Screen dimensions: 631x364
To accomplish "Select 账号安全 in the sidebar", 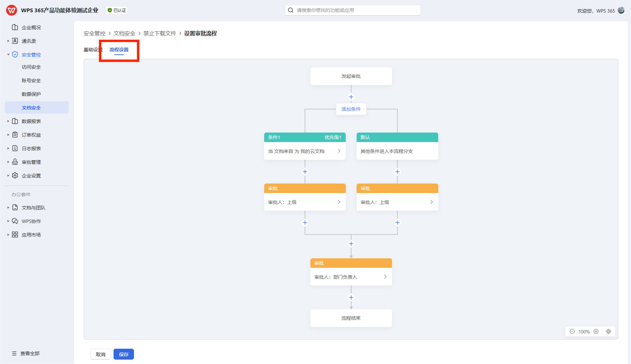I will click(31, 81).
